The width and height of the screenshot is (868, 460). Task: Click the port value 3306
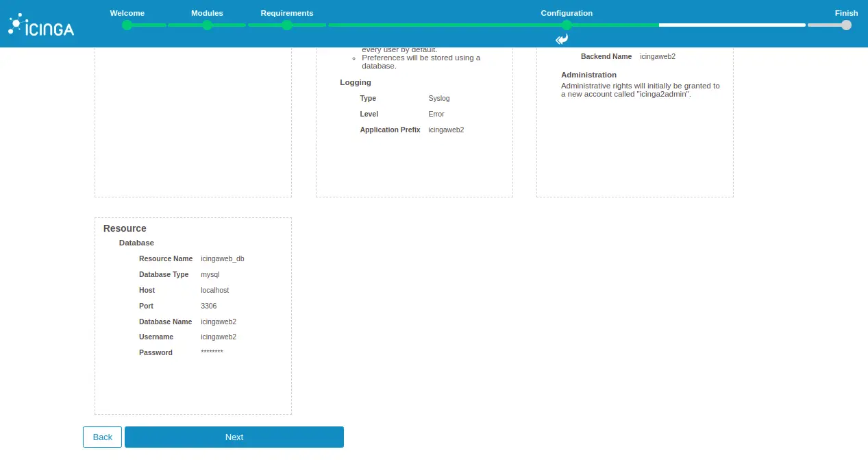point(209,306)
